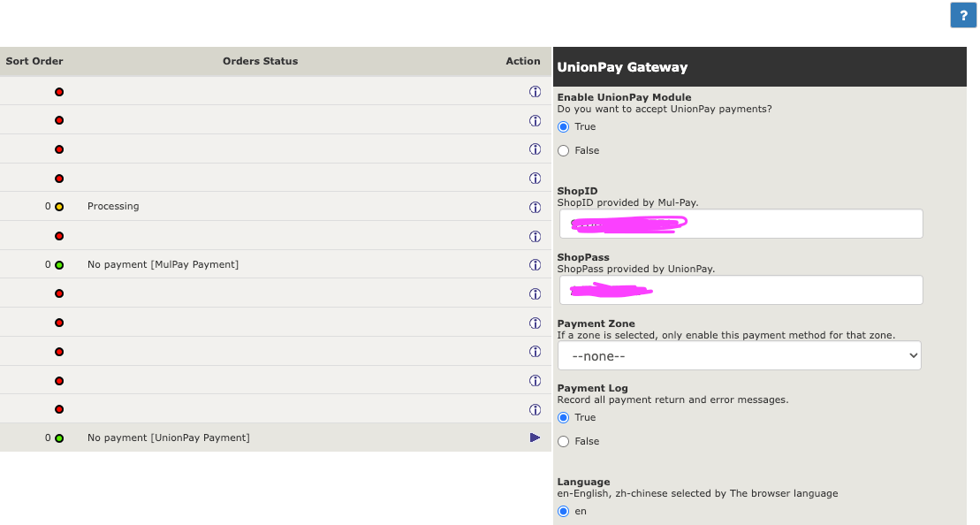This screenshot has height=525, width=980.
Task: Select the No payment [UnionPay Payment] text
Action: tap(169, 437)
